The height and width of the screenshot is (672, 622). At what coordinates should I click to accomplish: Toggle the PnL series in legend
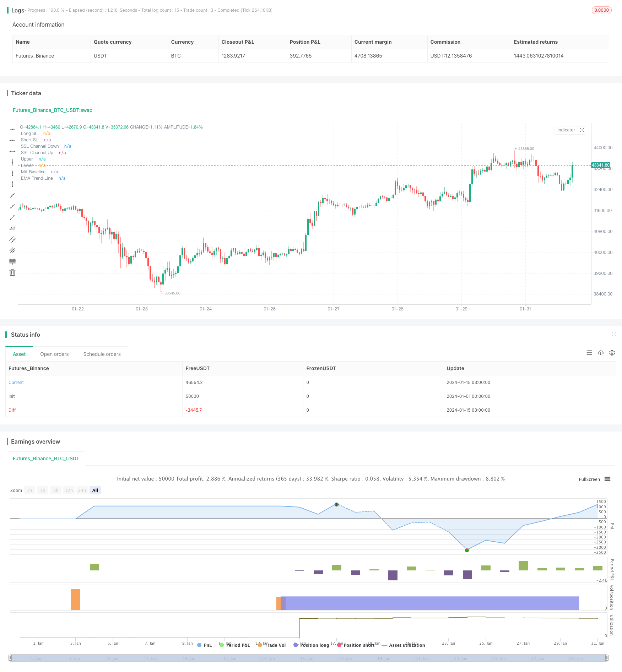[x=204, y=645]
